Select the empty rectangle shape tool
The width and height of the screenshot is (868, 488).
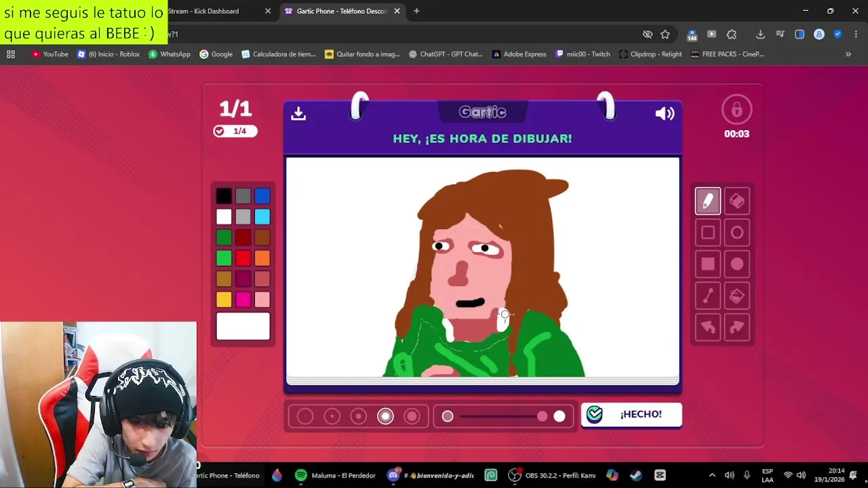click(707, 232)
